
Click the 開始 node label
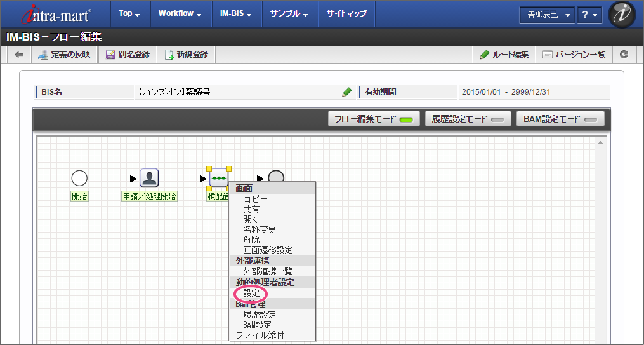tap(79, 196)
